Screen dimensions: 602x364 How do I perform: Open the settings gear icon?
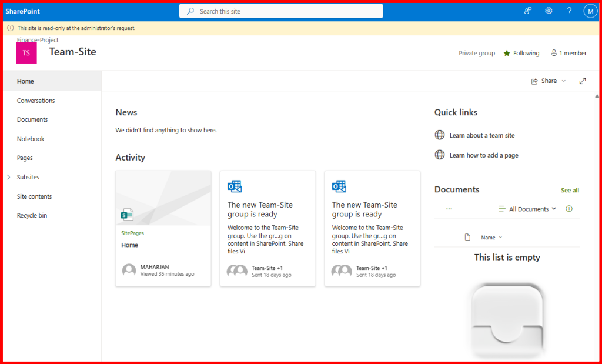click(549, 11)
